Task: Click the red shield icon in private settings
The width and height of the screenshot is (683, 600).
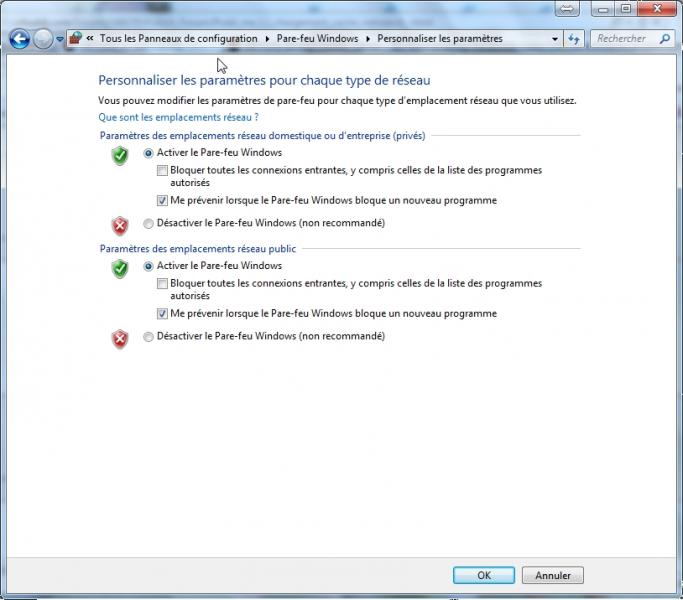Action: point(120,226)
